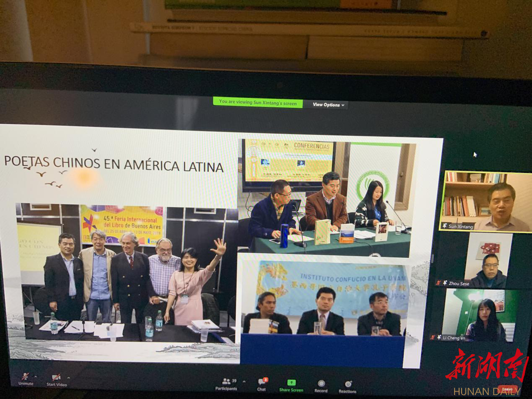Image resolution: width=532 pixels, height=399 pixels.
Task: Start recording with the Record icon
Action: (321, 384)
